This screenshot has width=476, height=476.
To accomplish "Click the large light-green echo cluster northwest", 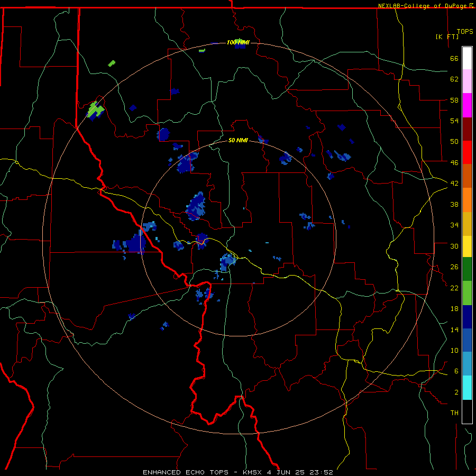I will (95, 109).
